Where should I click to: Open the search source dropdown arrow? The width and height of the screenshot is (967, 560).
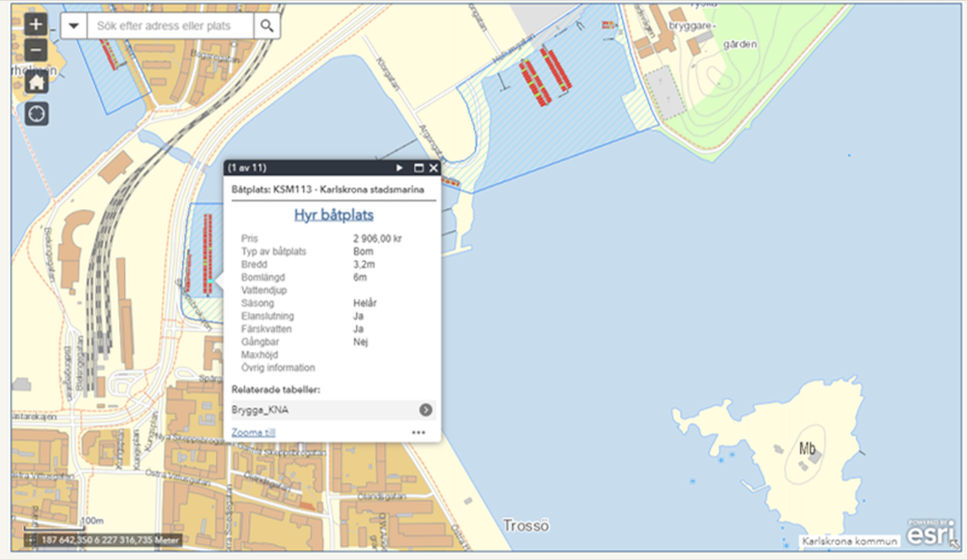(74, 26)
